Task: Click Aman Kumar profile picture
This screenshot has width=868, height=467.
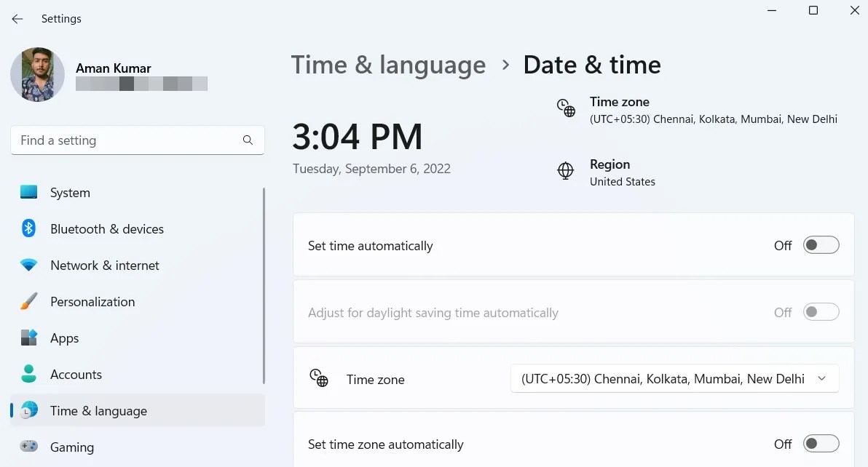Action: click(x=38, y=75)
